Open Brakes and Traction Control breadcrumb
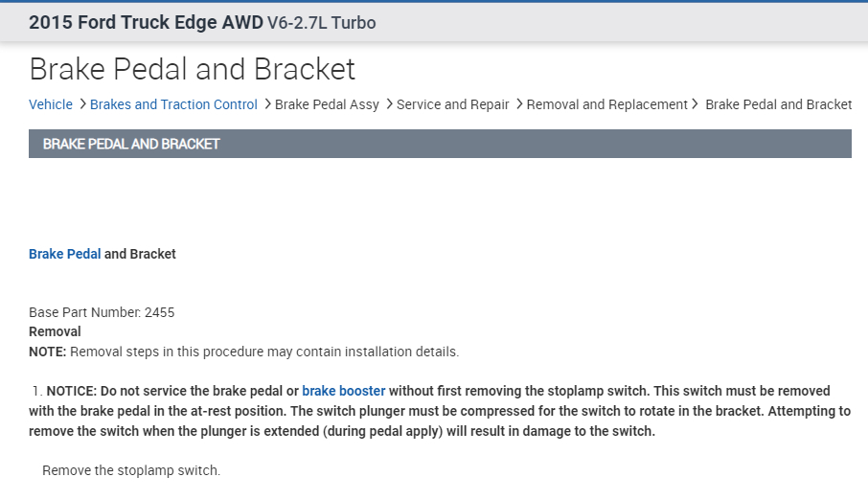The width and height of the screenshot is (868, 500). point(173,104)
